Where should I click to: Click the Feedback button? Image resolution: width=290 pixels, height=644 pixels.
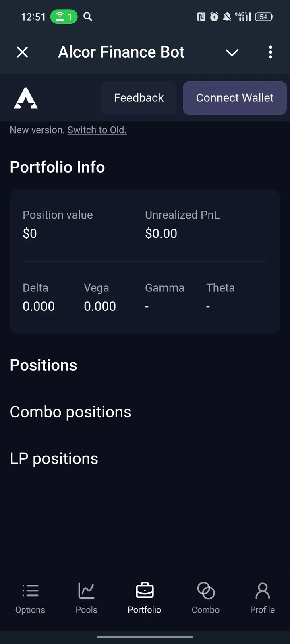tap(139, 98)
